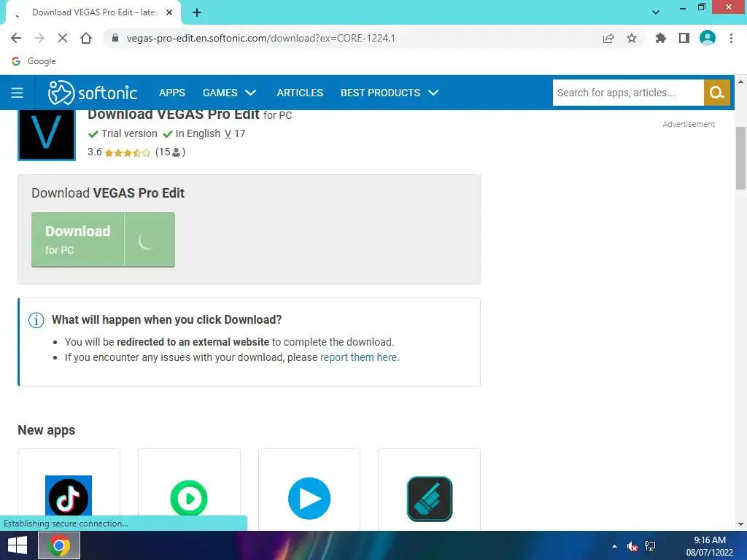The width and height of the screenshot is (747, 560).
Task: Select the Download VEGAS Pro Edit tab
Action: pos(94,12)
